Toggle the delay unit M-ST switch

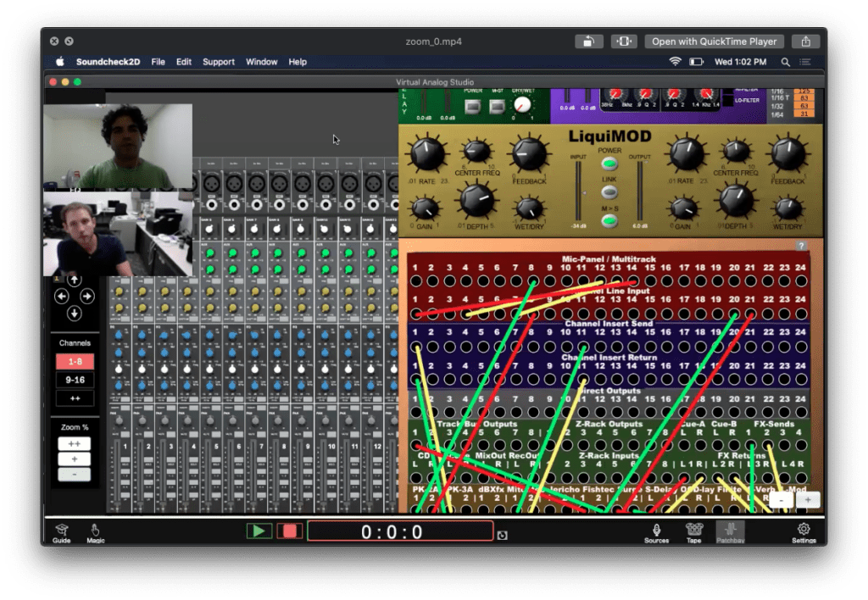click(497, 106)
